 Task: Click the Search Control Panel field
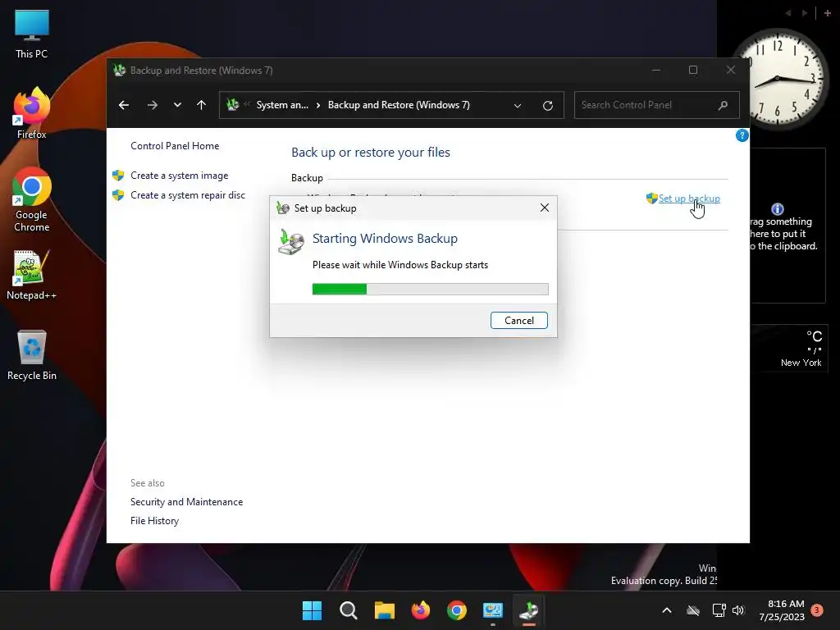657,105
